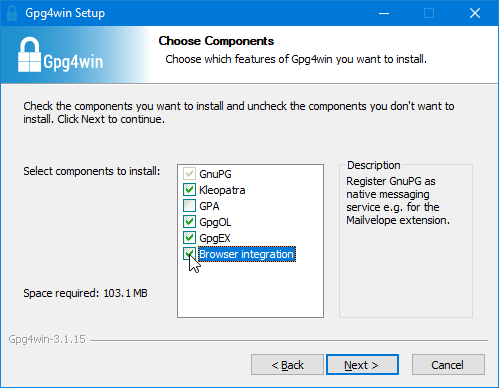Click the Select components to install label
The height and width of the screenshot is (388, 499).
(92, 171)
